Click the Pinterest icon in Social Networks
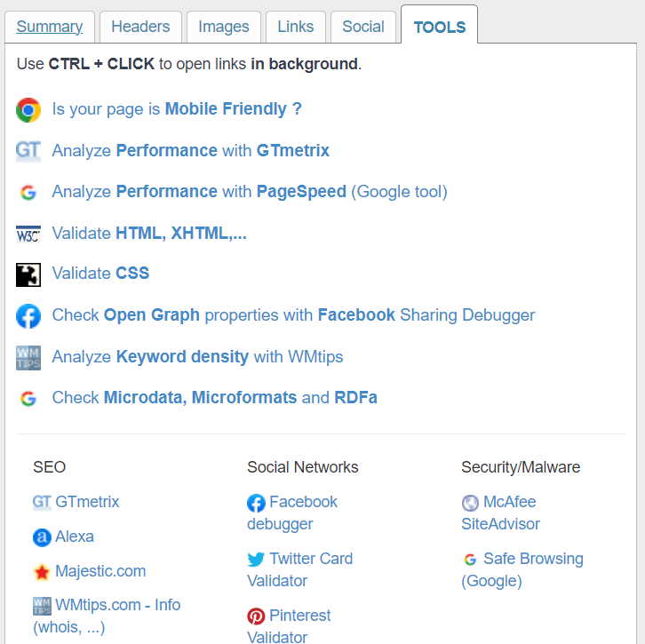645x644 pixels. click(x=256, y=616)
